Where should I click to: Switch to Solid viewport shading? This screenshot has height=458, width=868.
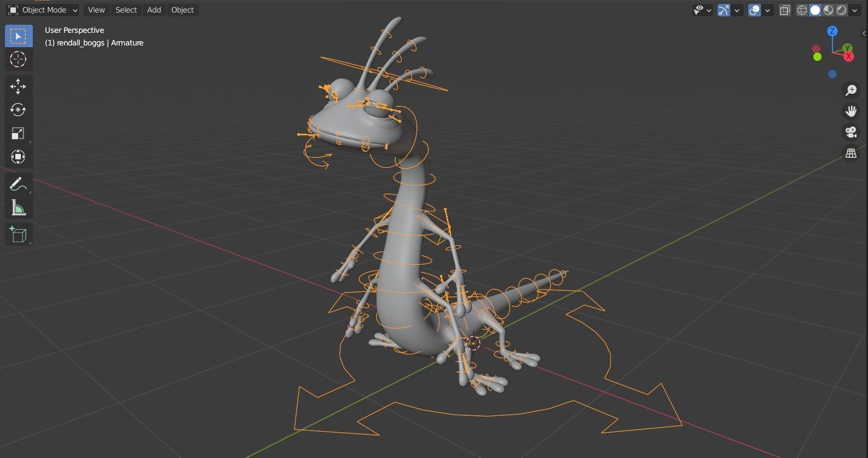[x=815, y=10]
